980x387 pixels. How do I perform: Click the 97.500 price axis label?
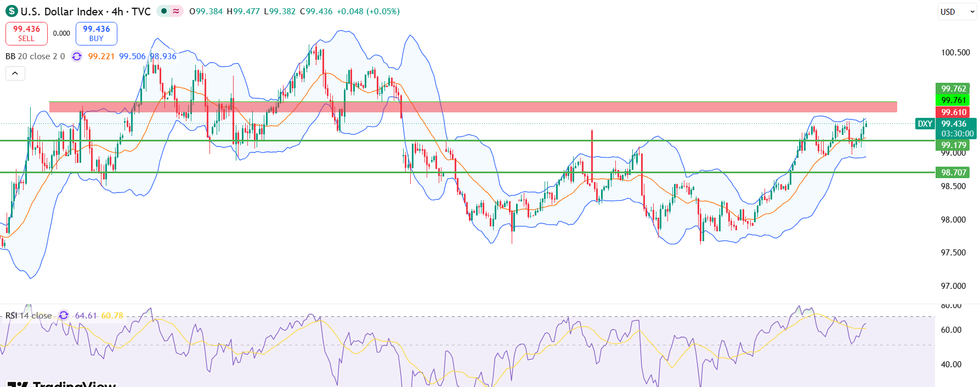point(953,253)
